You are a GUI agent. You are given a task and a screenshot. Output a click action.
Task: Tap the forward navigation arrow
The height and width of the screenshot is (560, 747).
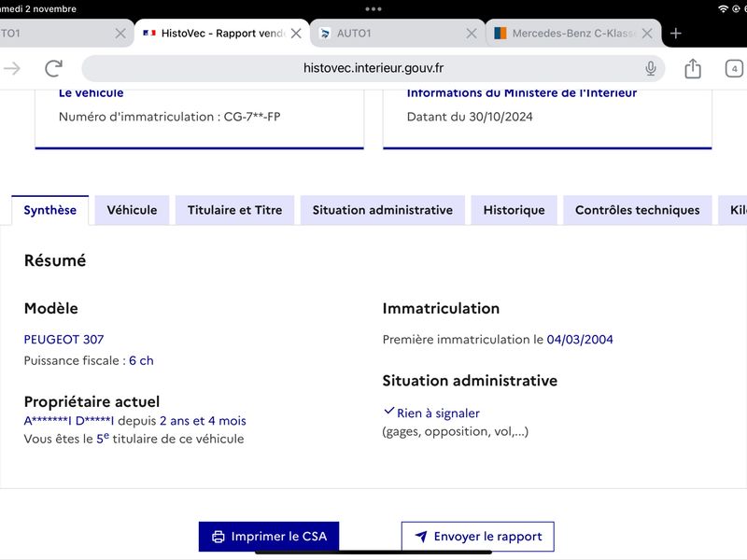12,68
